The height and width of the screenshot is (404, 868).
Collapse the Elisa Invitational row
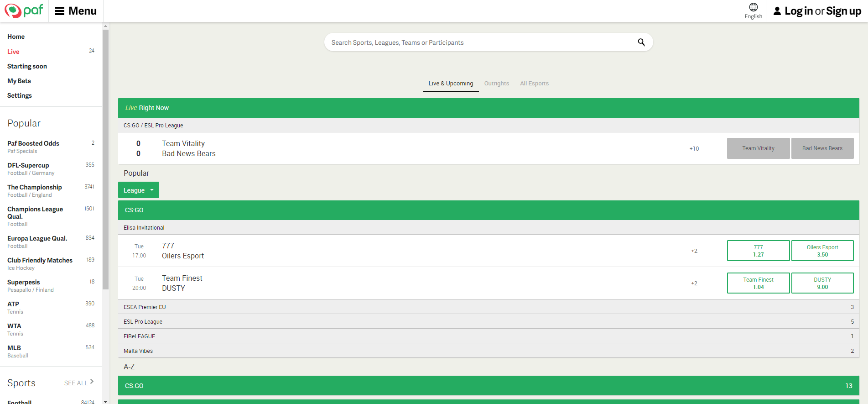[x=489, y=227]
